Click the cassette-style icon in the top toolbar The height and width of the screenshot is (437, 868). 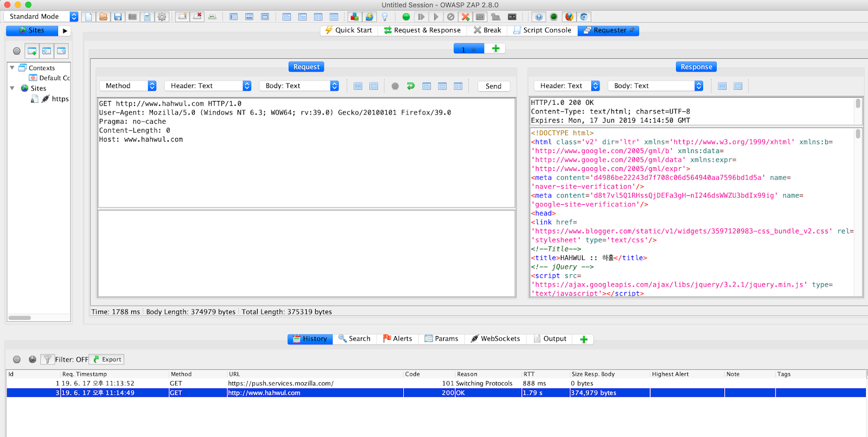click(x=512, y=17)
